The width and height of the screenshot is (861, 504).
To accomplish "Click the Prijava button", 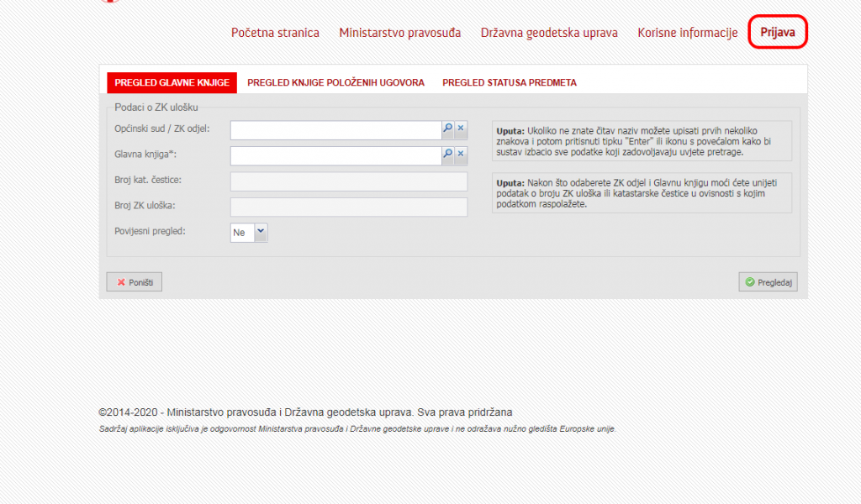I will tap(777, 31).
